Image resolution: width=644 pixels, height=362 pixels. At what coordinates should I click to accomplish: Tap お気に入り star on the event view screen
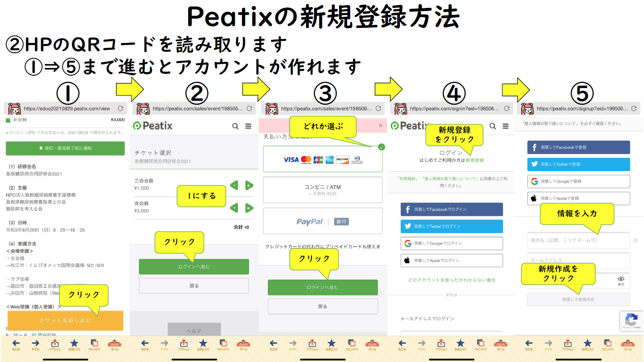pyautogui.click(x=74, y=345)
